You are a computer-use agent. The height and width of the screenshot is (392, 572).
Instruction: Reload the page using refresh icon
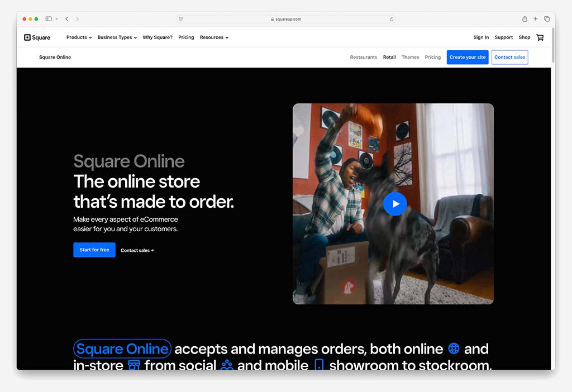coord(392,20)
